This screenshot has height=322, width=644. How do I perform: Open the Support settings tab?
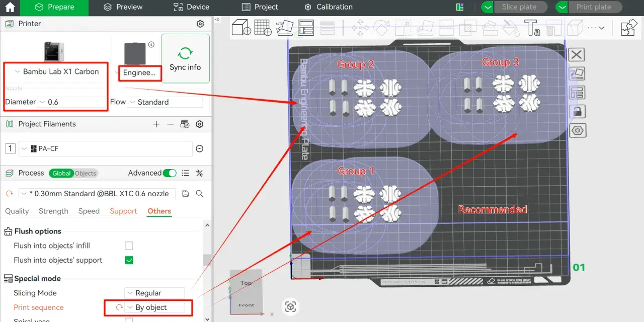[123, 211]
